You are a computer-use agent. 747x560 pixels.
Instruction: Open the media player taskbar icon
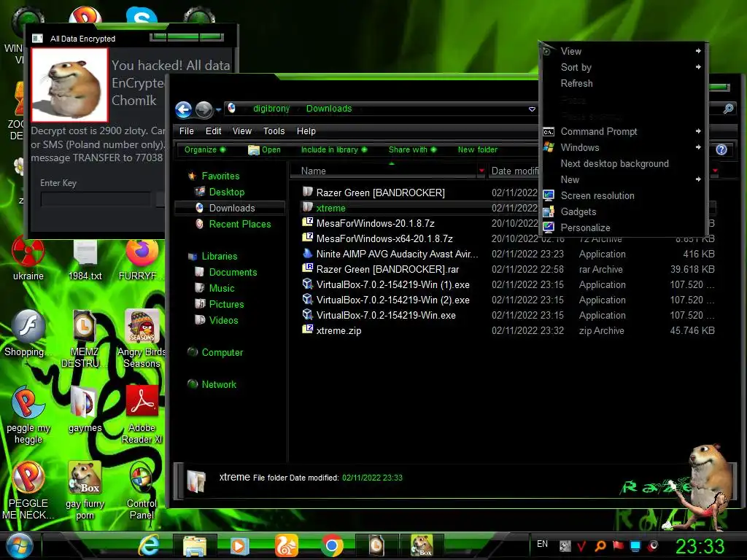(x=239, y=546)
